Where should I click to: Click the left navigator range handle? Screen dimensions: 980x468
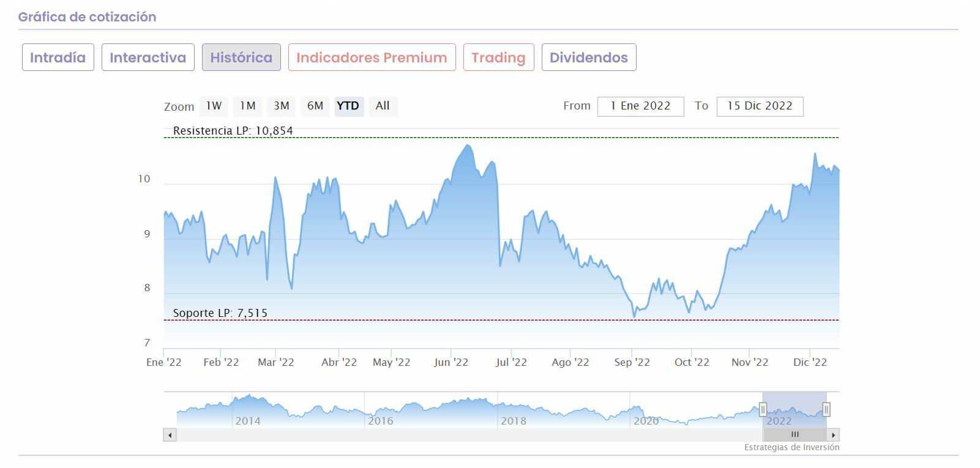pos(763,409)
